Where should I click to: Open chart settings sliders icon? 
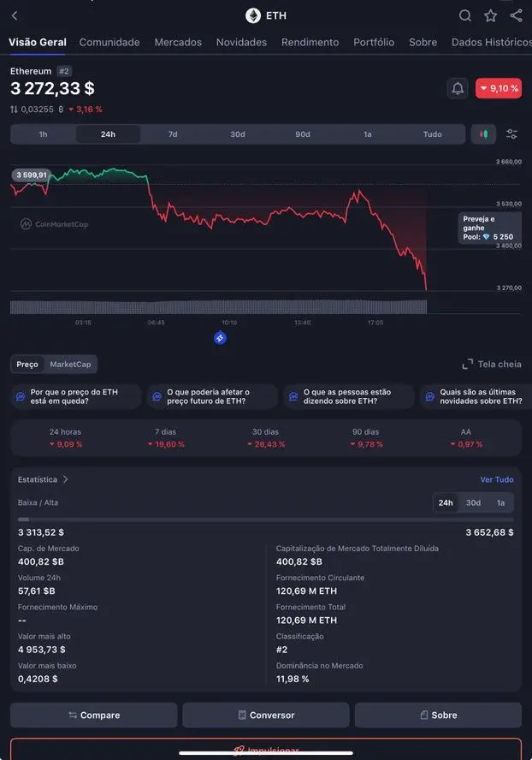click(511, 134)
